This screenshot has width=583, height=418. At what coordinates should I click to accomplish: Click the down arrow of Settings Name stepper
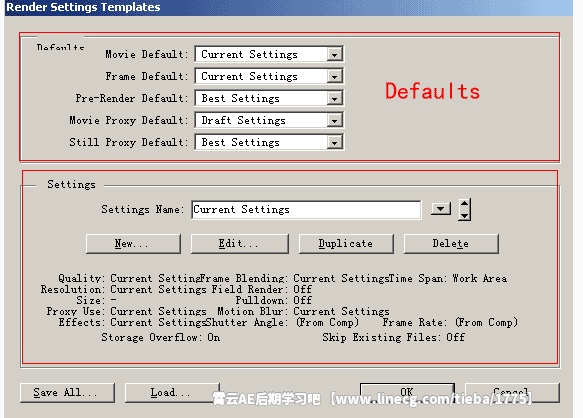click(464, 215)
